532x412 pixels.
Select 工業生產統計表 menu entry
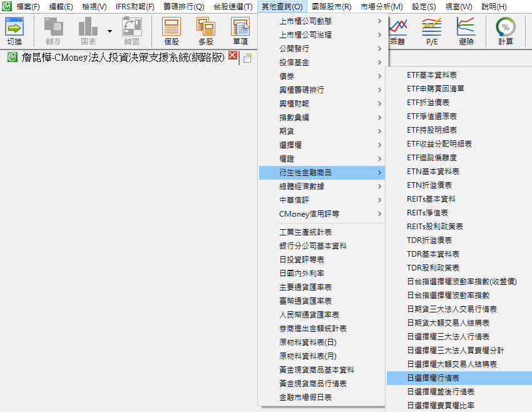pyautogui.click(x=305, y=232)
